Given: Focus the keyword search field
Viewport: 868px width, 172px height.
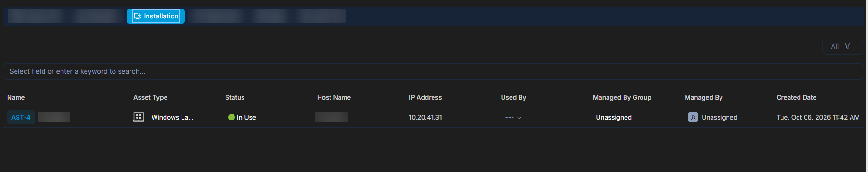Looking at the screenshot, I should pyautogui.click(x=434, y=71).
